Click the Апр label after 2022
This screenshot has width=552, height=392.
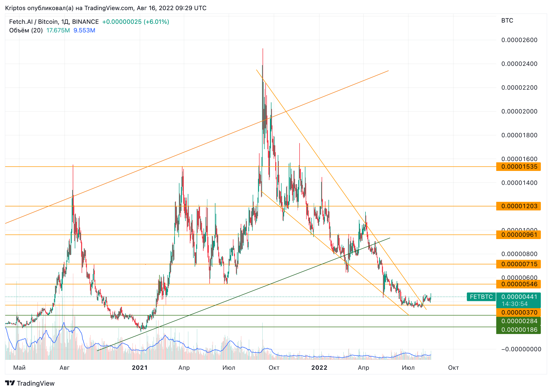[363, 368]
